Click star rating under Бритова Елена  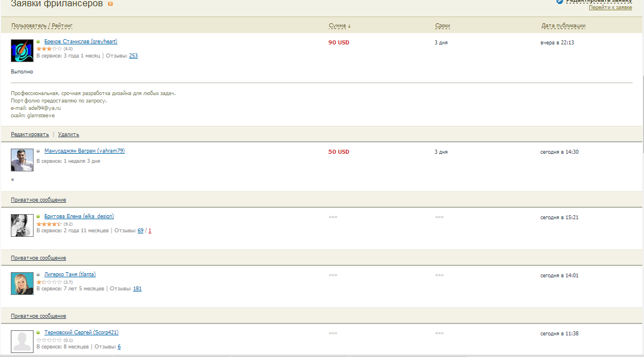(49, 224)
